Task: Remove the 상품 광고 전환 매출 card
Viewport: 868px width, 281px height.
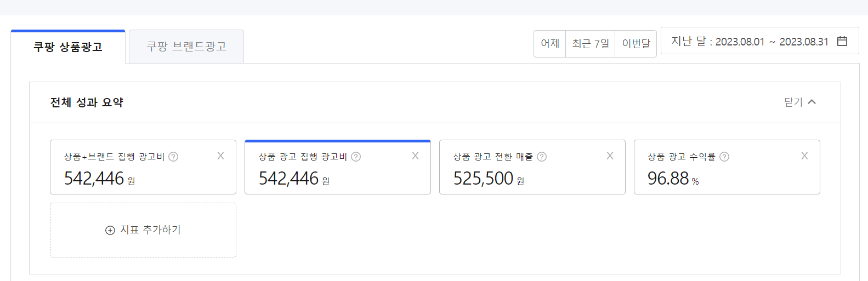Action: (x=610, y=156)
